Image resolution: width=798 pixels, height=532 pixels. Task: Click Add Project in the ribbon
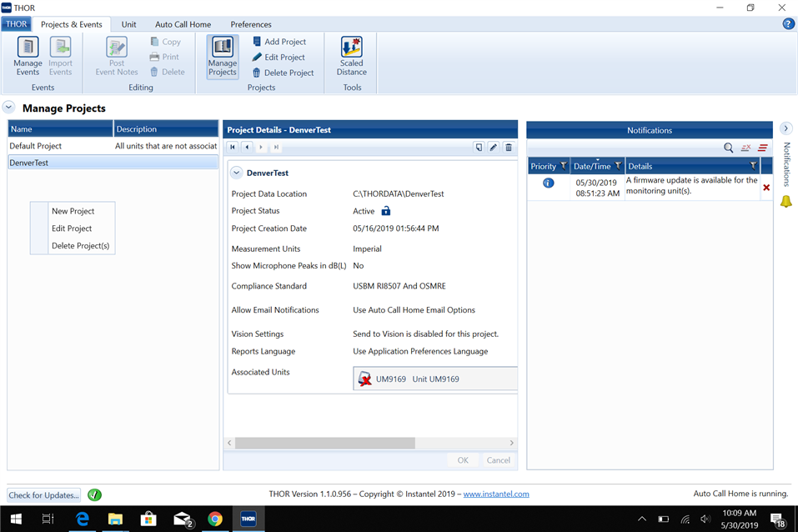pyautogui.click(x=279, y=42)
